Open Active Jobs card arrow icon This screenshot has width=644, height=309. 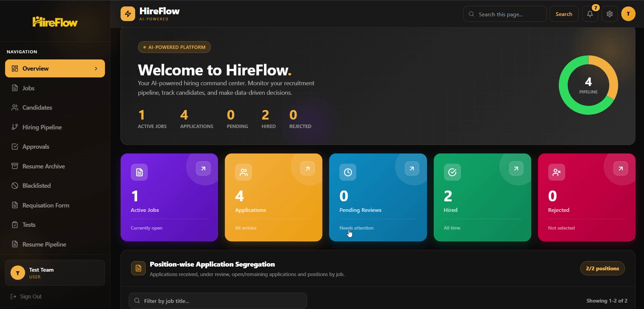coord(203,168)
